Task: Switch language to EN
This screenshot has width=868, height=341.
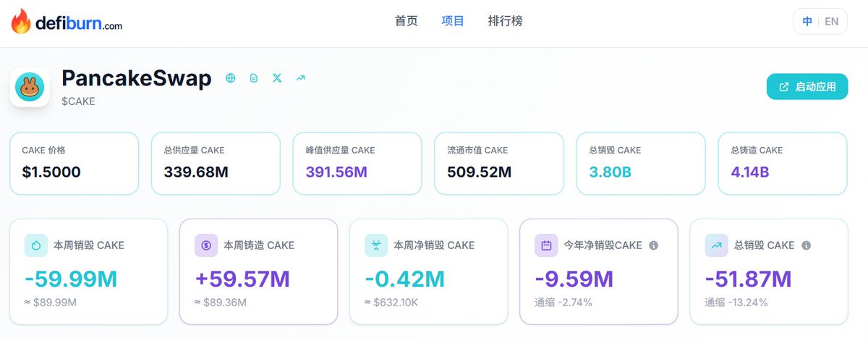Action: pos(832,22)
